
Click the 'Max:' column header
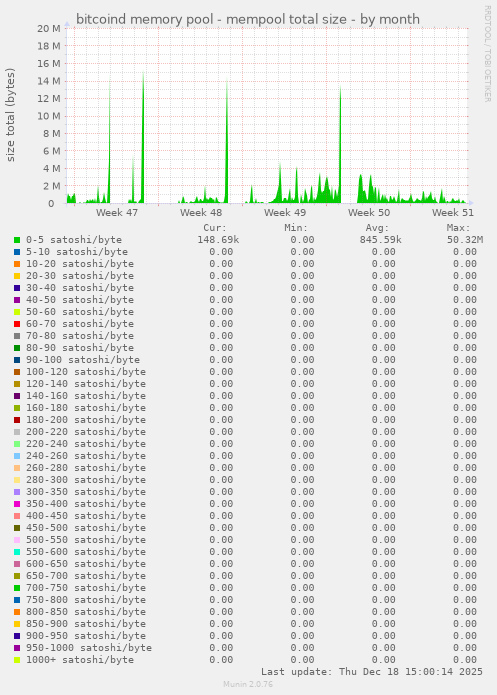coord(458,228)
